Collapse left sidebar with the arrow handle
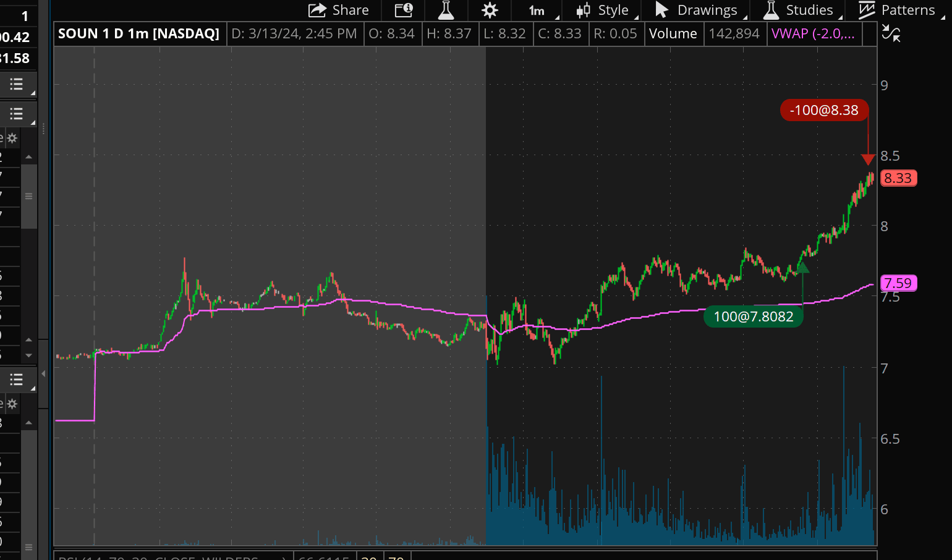The image size is (952, 560). (43, 374)
